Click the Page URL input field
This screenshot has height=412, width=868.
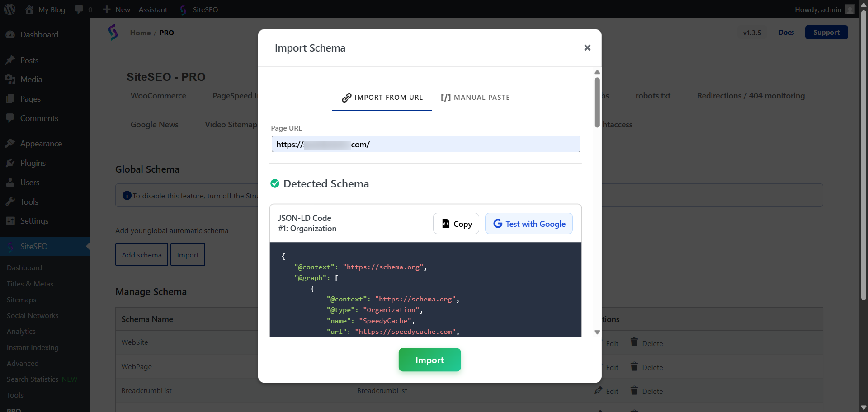(x=425, y=144)
